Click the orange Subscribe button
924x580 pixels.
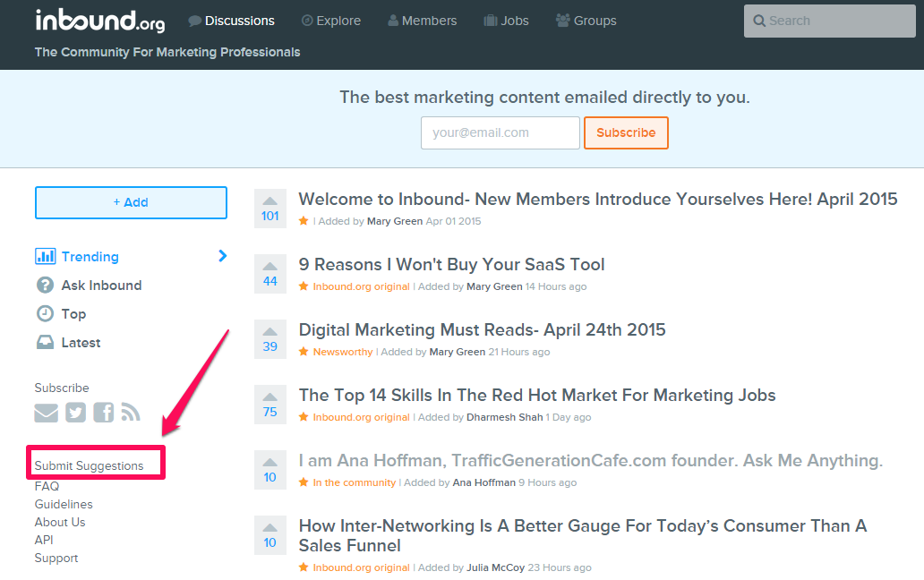[x=626, y=132]
